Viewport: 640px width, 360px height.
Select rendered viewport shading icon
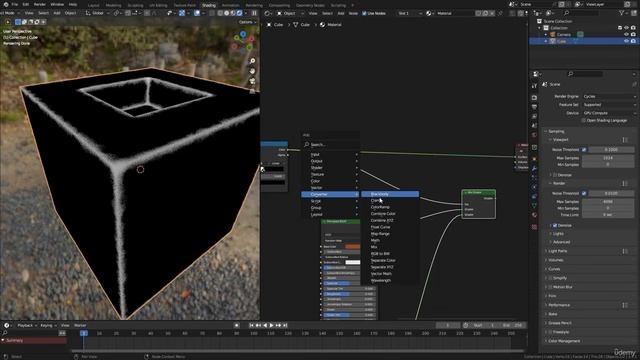(x=240, y=13)
